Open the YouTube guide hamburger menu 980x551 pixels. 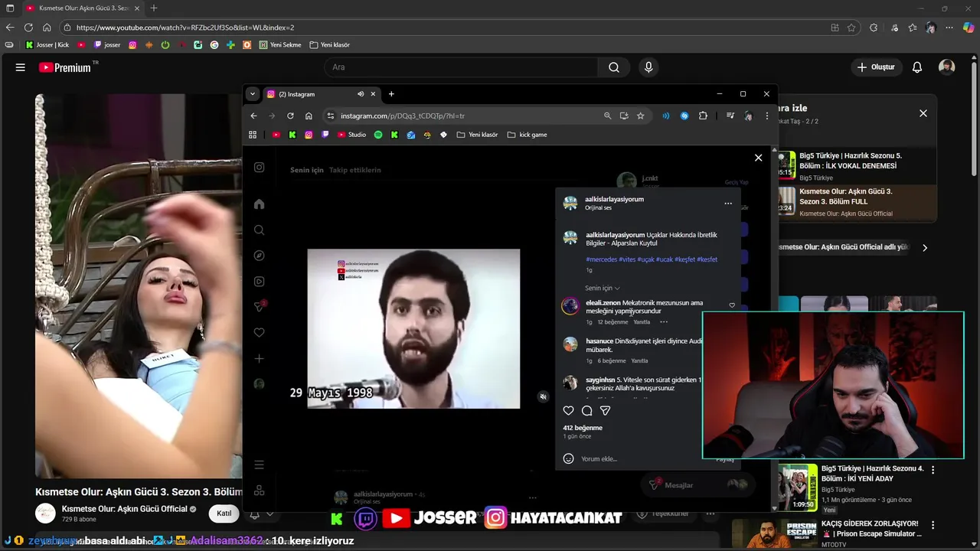point(20,67)
